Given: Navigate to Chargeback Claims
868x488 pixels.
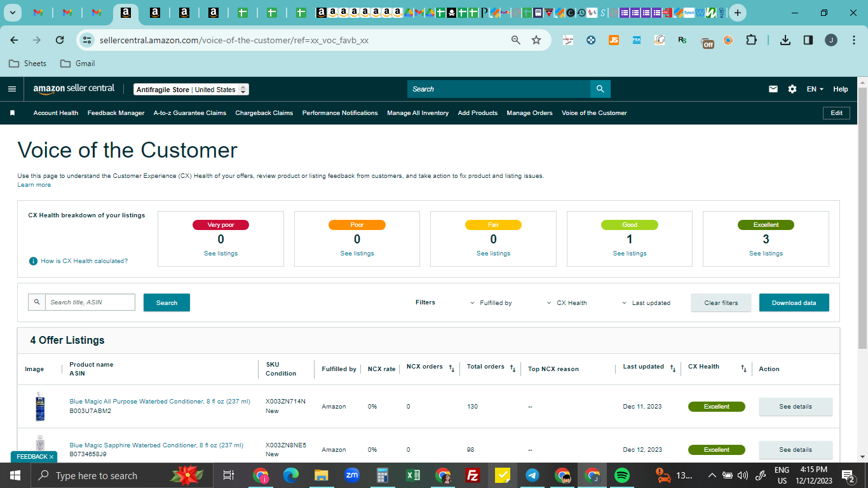Looking at the screenshot, I should click(264, 113).
